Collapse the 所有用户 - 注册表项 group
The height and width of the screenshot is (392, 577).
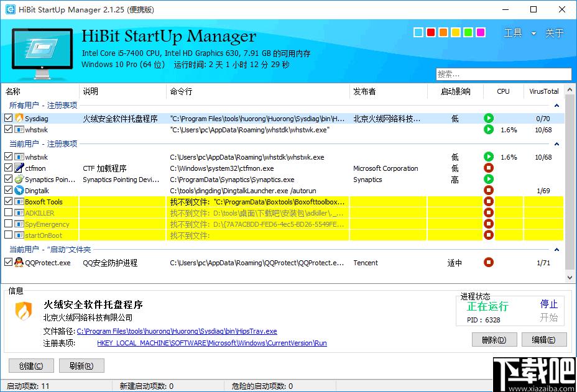556,106
